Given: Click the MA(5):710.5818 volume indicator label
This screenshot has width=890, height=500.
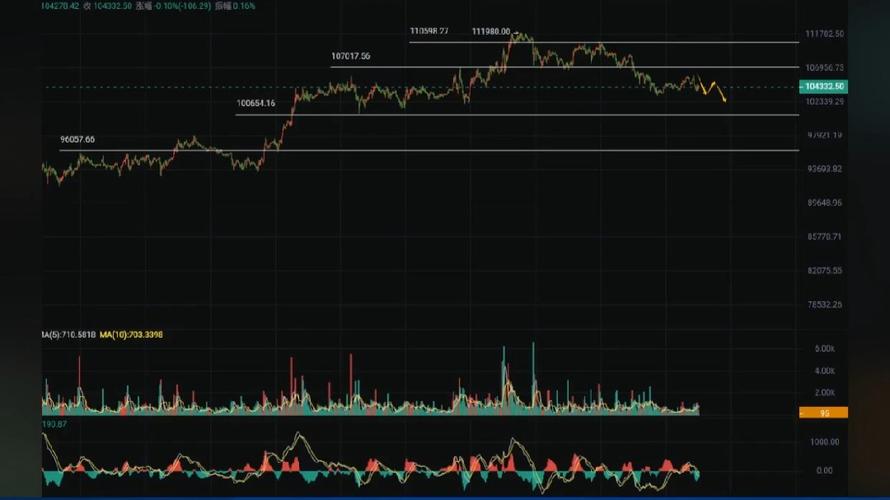Looking at the screenshot, I should (x=69, y=335).
